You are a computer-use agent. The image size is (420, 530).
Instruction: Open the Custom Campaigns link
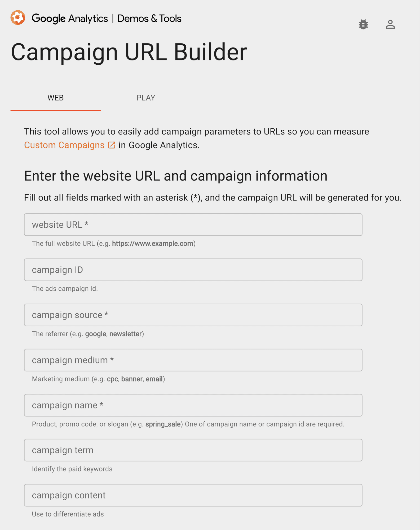point(64,145)
